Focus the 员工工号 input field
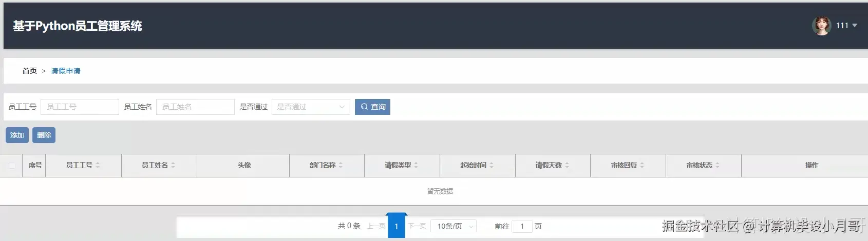 (x=80, y=107)
